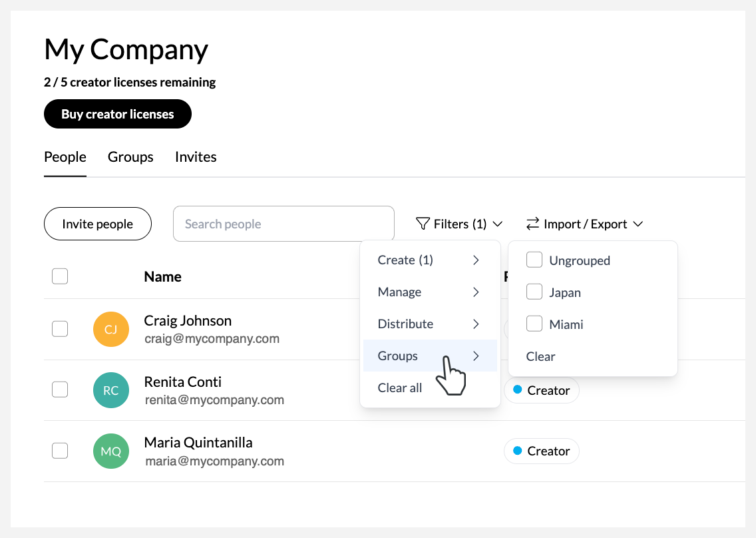The image size is (756, 538).
Task: Click Renita Conti's RC avatar
Action: [x=110, y=390]
